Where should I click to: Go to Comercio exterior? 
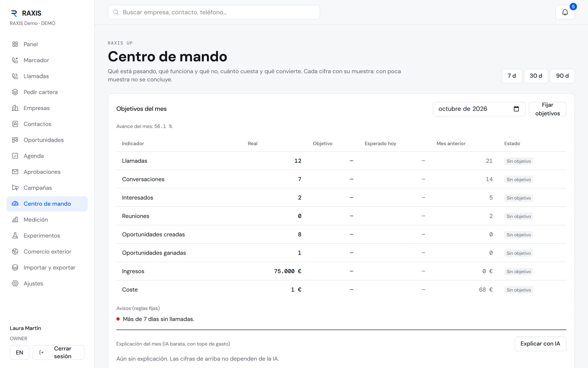[x=47, y=251]
